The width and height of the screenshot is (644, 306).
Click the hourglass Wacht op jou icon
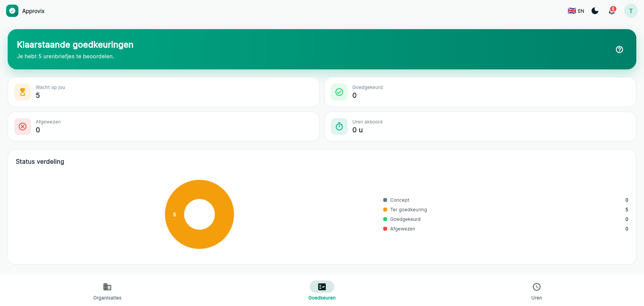point(23,92)
